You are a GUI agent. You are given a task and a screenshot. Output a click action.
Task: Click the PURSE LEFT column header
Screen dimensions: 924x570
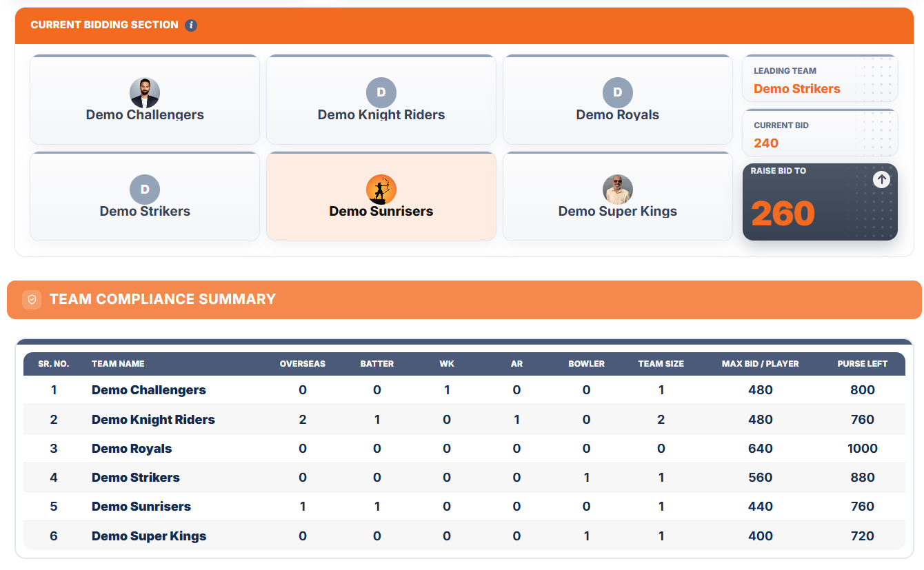[x=862, y=364]
